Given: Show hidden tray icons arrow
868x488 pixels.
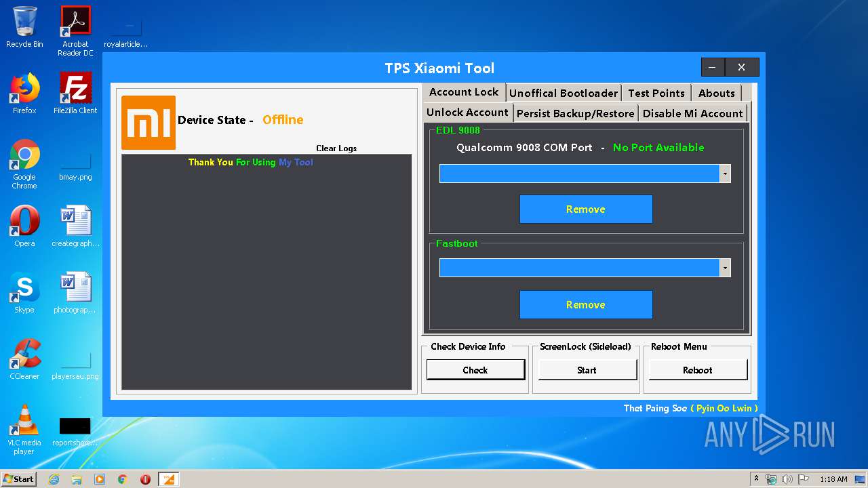Looking at the screenshot, I should (756, 479).
